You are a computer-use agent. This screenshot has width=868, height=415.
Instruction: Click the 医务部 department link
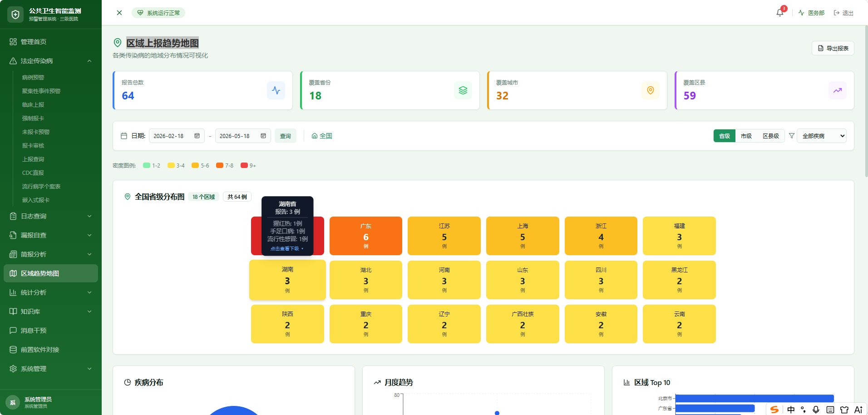812,13
